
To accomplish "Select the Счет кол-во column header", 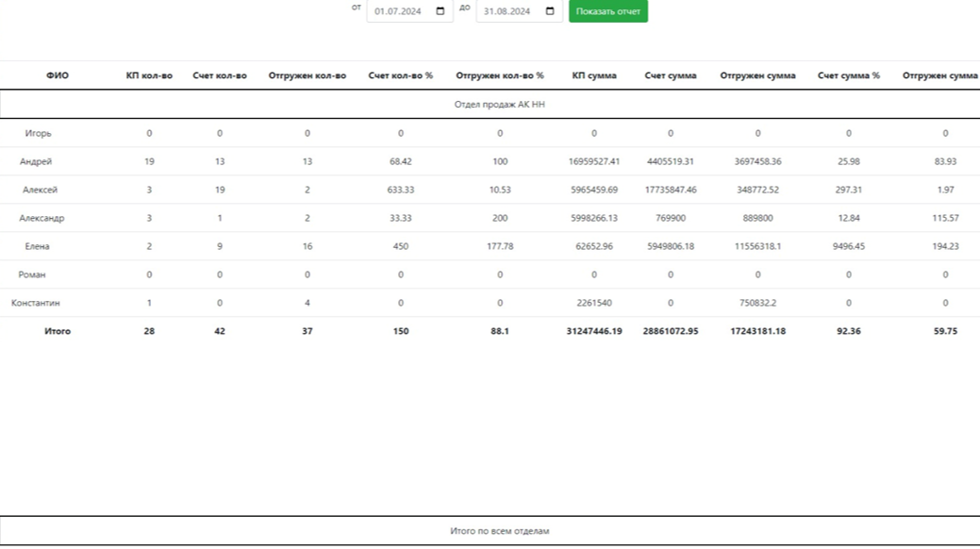I will tap(220, 75).
